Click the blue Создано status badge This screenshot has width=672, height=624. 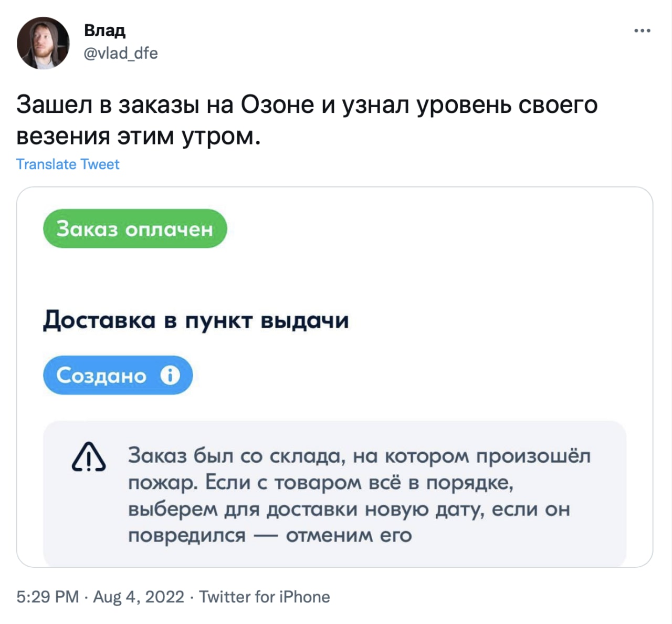tap(102, 375)
